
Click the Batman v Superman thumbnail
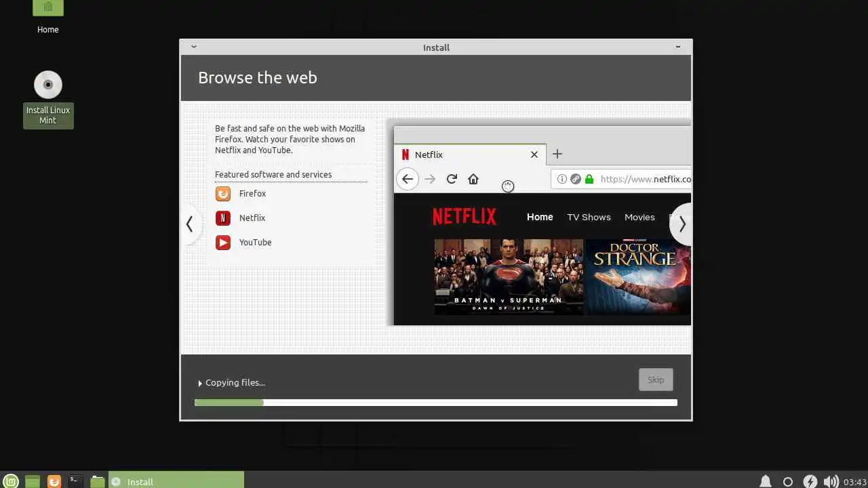point(509,277)
